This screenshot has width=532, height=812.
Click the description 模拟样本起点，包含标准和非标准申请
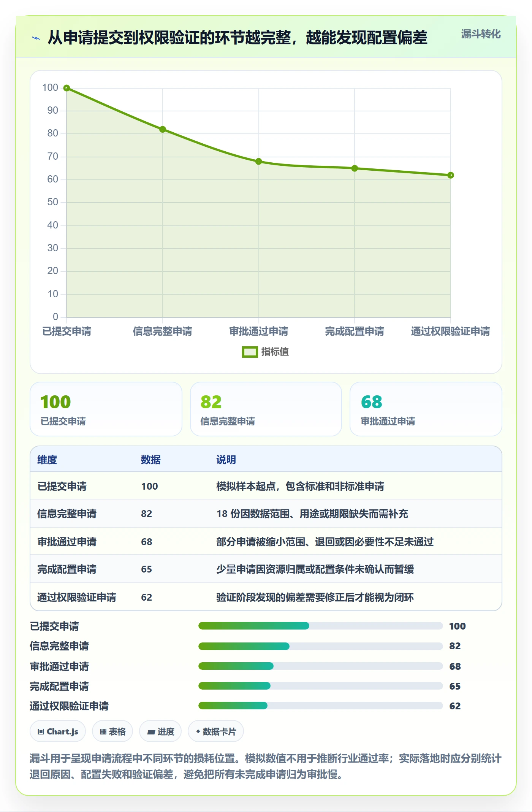[300, 486]
